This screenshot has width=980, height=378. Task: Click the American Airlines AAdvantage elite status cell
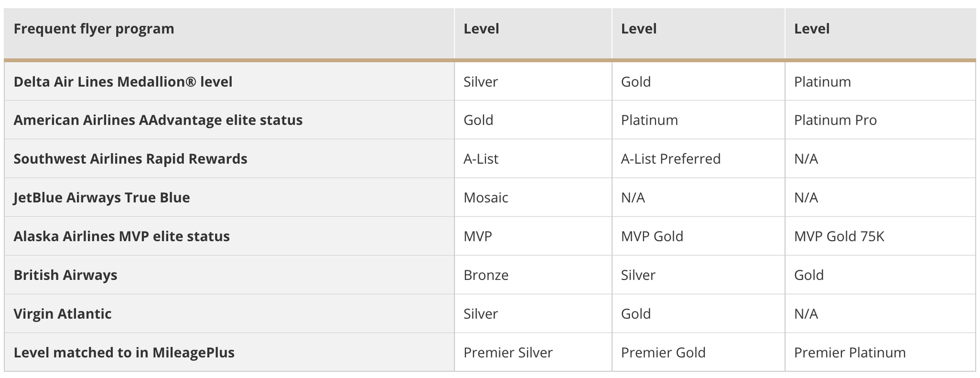[x=158, y=120]
